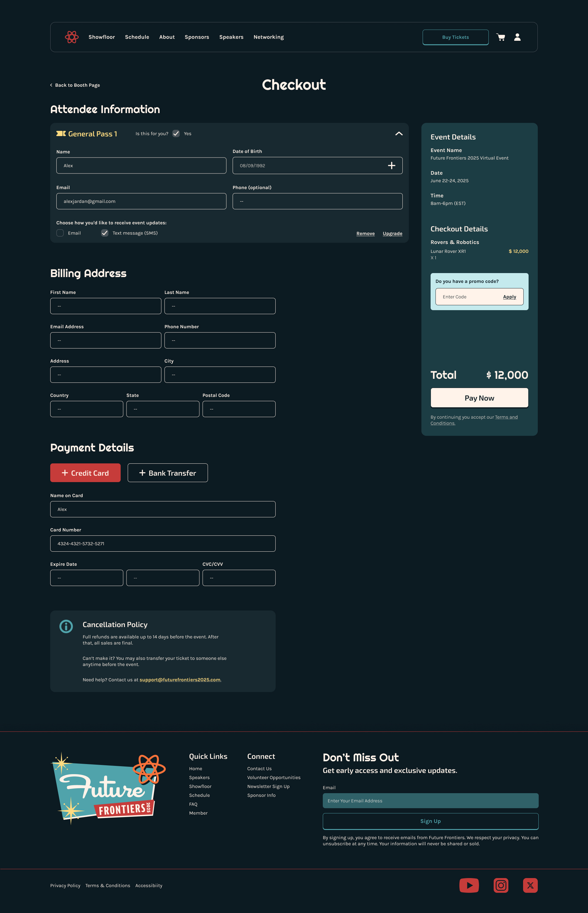Go back using Back to Booth Page chevron
This screenshot has width=588, height=913.
[x=51, y=85]
